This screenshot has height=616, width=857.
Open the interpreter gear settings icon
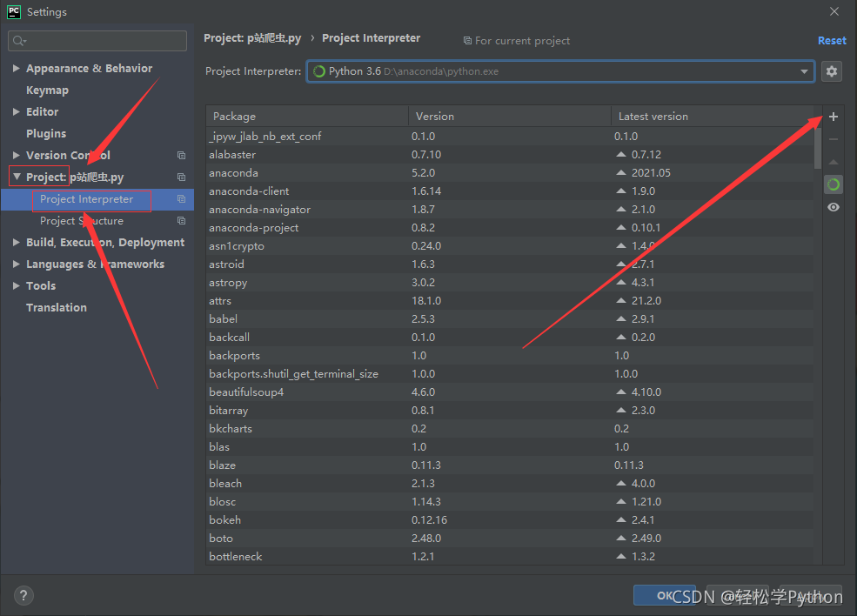click(x=831, y=71)
